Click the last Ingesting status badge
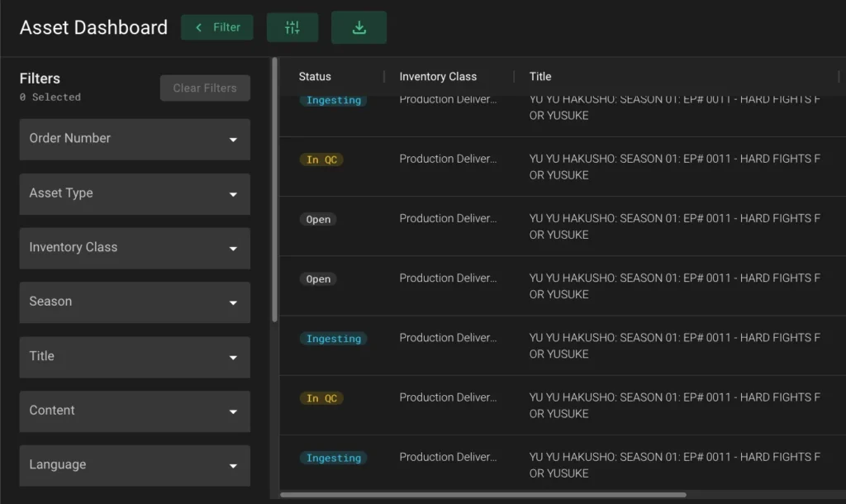The image size is (846, 504). coord(334,459)
